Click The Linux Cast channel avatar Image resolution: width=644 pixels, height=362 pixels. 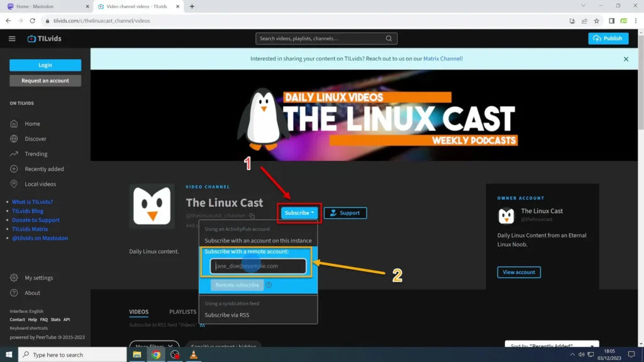tap(152, 206)
